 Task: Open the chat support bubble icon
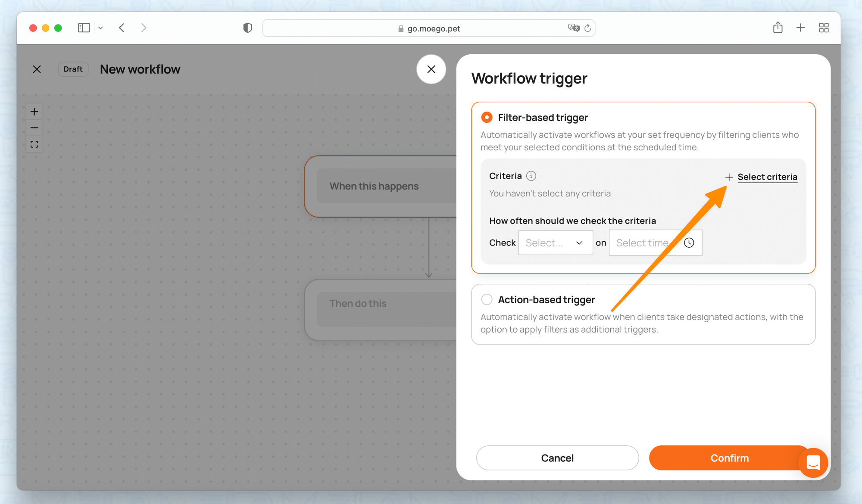coord(813,463)
